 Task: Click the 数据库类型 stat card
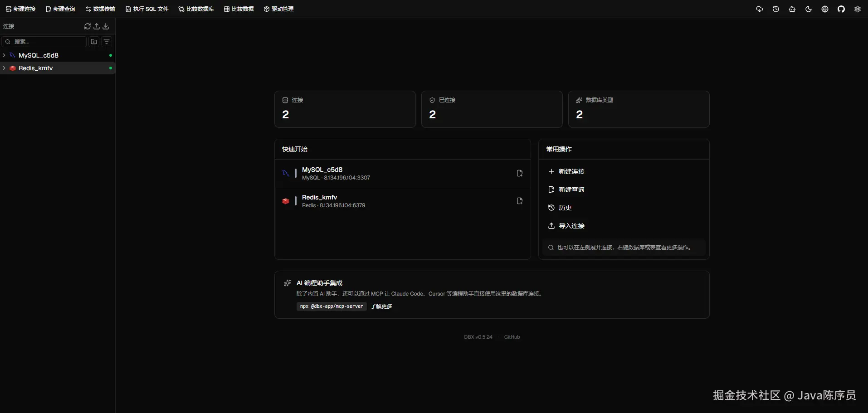coord(639,109)
